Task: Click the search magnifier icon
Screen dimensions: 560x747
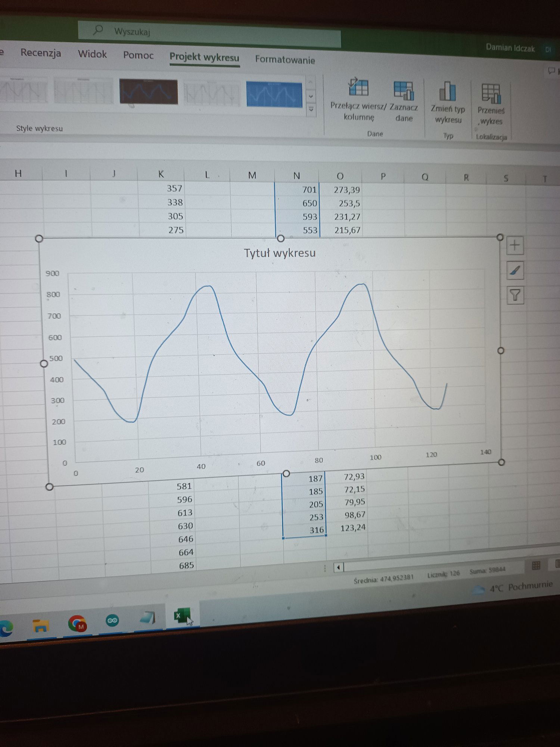Action: click(x=98, y=30)
